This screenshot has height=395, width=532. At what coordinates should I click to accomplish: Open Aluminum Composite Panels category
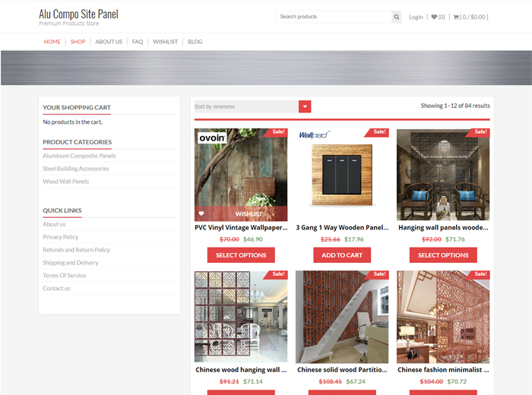[79, 156]
